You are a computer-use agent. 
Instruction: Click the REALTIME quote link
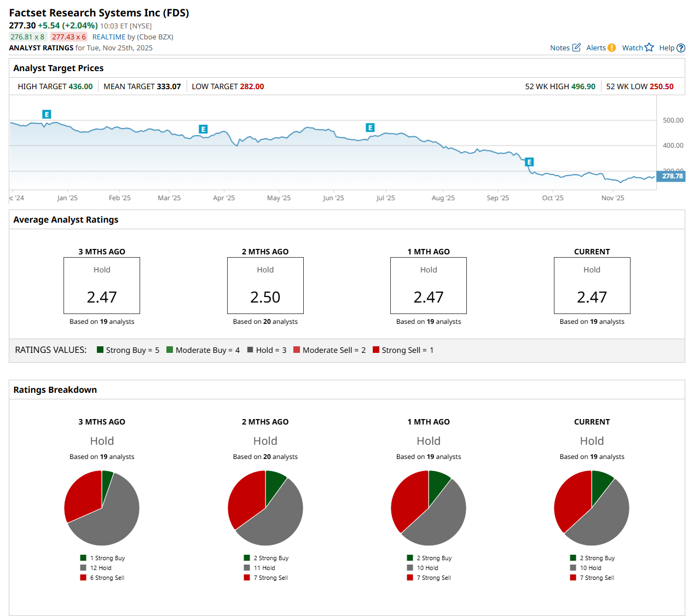(109, 37)
